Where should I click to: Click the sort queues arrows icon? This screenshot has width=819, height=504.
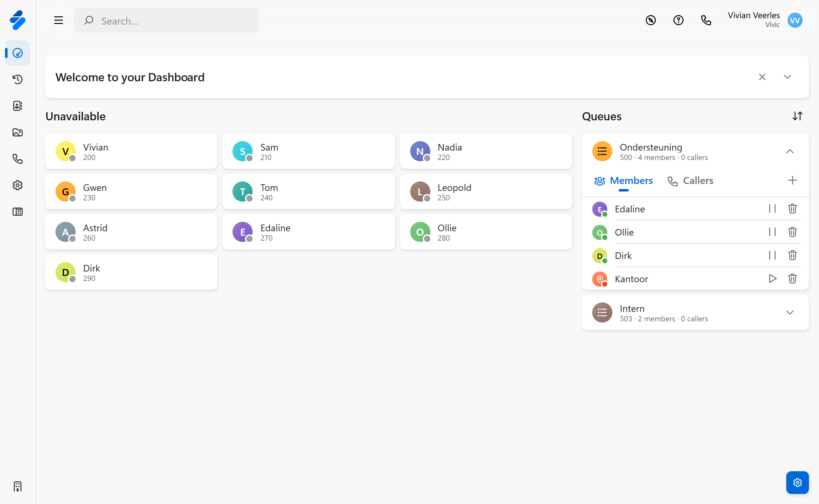point(797,116)
